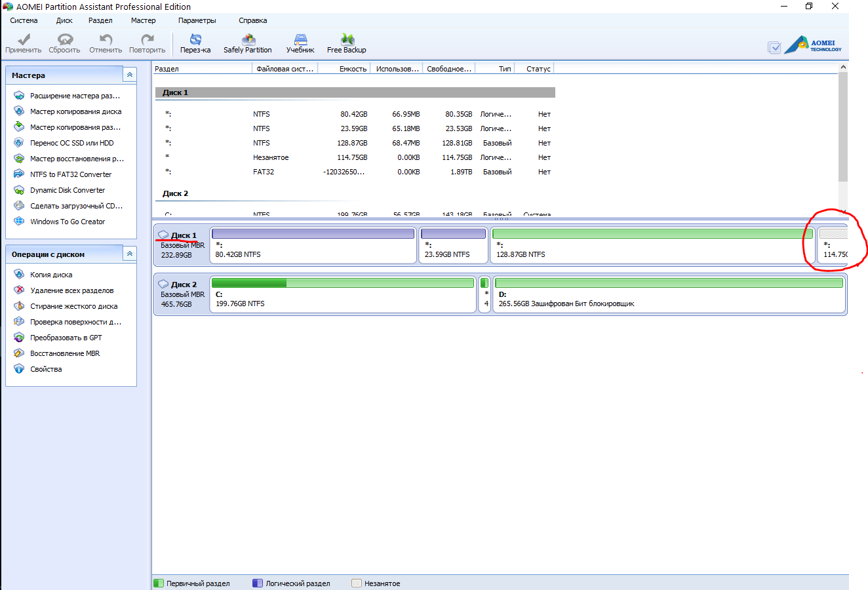The width and height of the screenshot is (868, 590).
Task: Select the Диск 2 Базовый MBR disk block
Action: tap(182, 294)
